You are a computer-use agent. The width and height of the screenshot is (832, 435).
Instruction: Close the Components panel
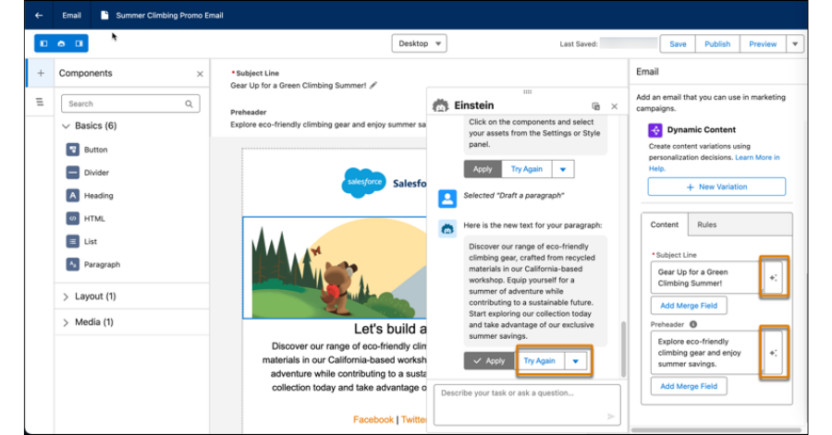[x=200, y=74]
